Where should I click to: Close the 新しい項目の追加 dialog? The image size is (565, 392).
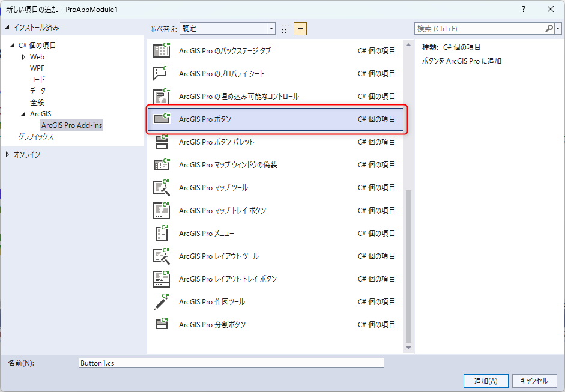coord(551,10)
